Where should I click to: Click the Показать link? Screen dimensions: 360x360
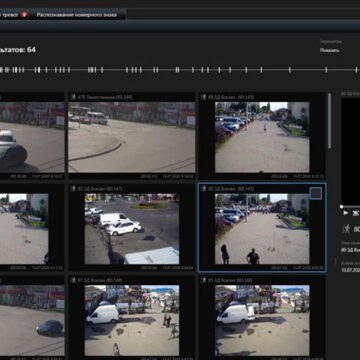coord(329,50)
